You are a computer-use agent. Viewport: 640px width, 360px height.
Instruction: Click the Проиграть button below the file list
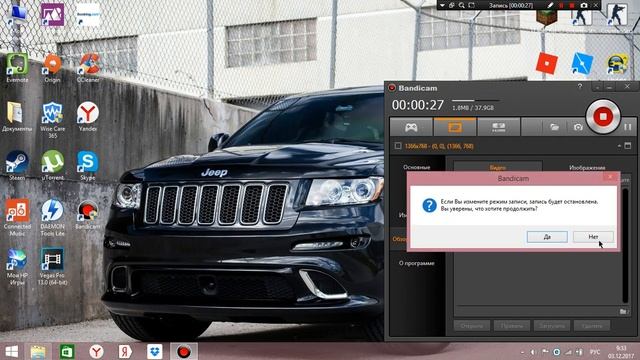(512, 326)
